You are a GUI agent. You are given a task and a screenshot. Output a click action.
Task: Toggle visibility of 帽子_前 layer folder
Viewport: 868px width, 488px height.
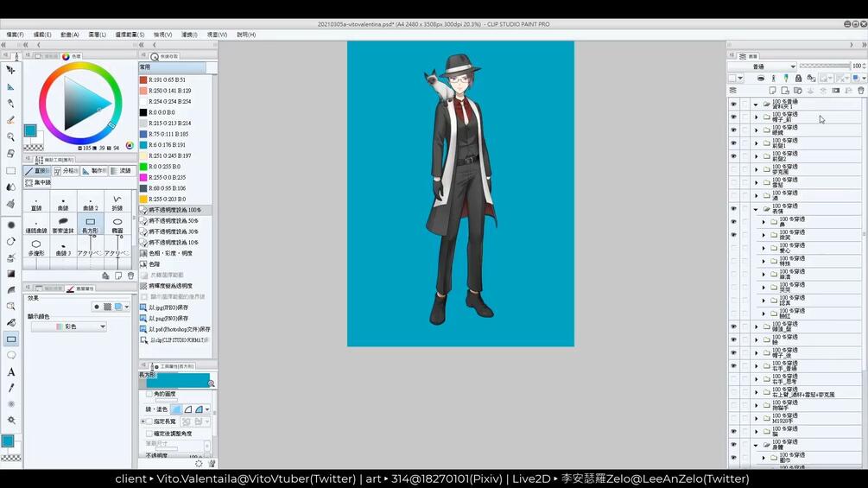point(733,117)
